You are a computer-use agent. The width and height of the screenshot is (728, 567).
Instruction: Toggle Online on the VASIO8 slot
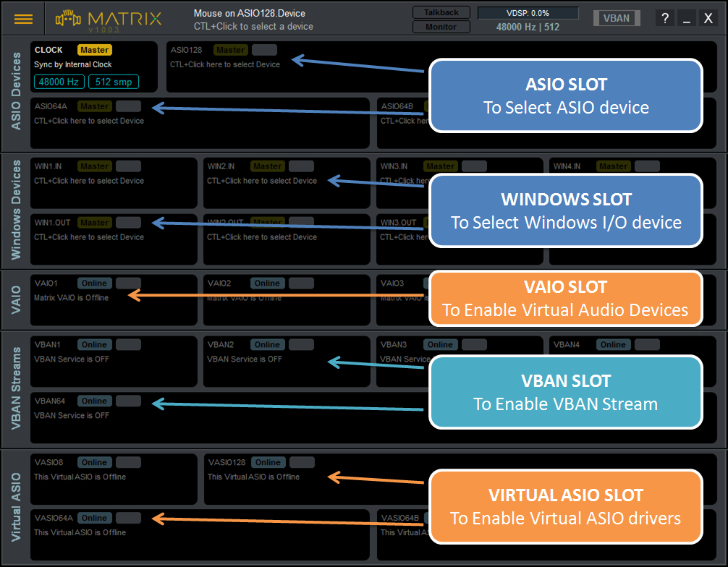point(95,463)
